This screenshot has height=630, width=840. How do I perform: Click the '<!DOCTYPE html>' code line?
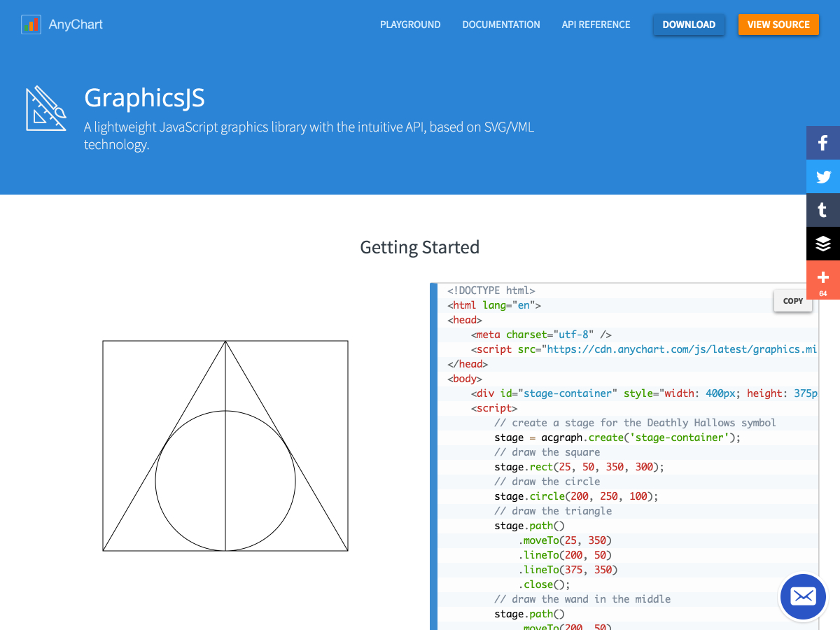[491, 290]
